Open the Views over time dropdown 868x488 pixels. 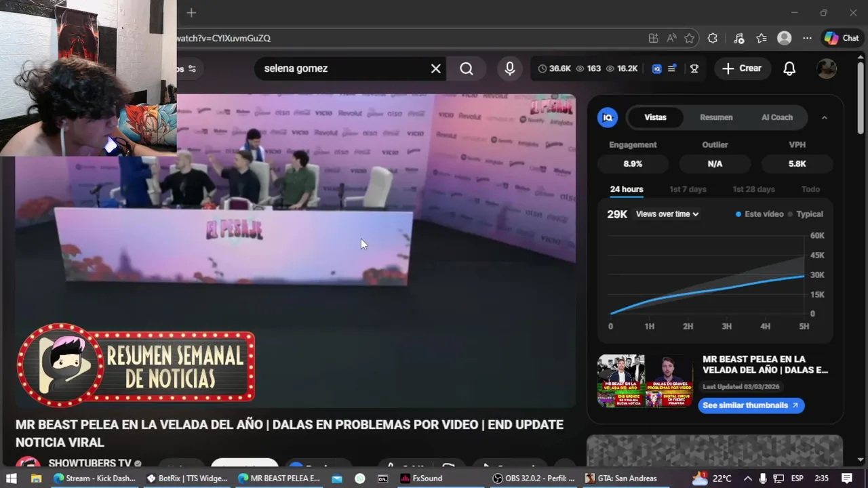click(667, 214)
